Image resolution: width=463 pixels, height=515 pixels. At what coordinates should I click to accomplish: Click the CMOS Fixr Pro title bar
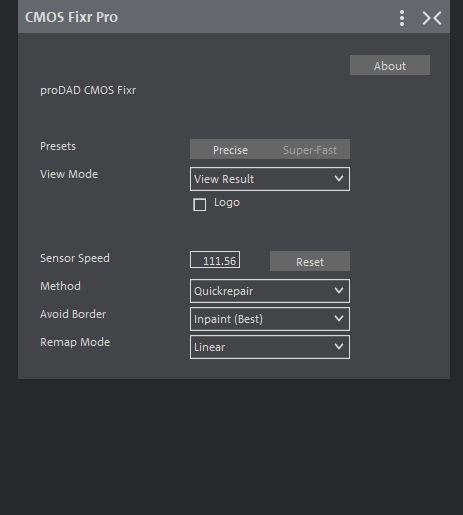pos(234,17)
